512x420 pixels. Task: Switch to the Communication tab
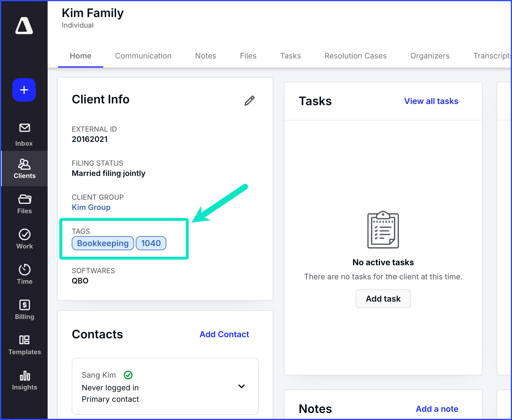143,56
